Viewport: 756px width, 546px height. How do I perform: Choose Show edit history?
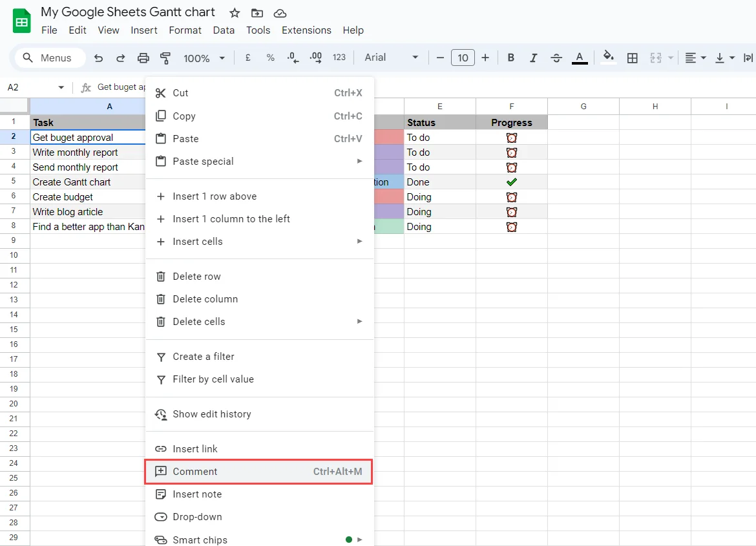point(259,414)
